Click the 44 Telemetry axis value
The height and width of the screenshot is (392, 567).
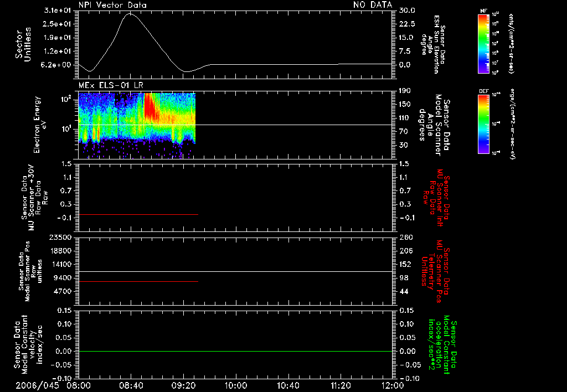404,291
